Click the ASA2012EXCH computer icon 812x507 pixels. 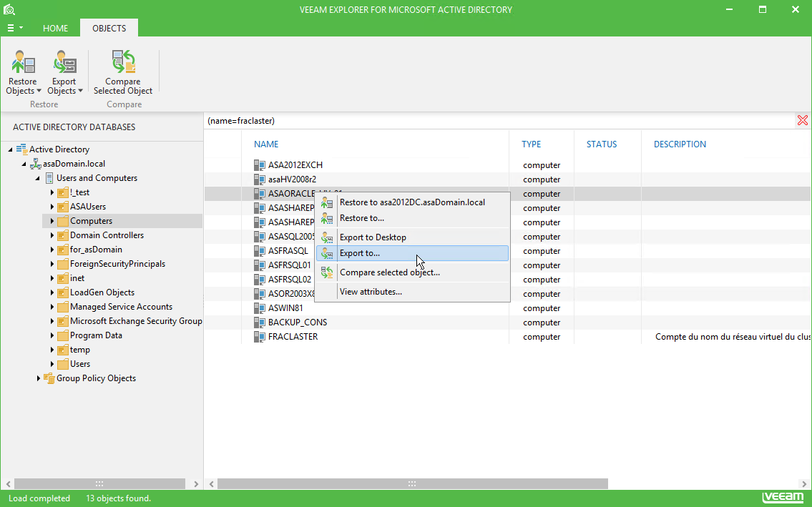[x=260, y=165]
